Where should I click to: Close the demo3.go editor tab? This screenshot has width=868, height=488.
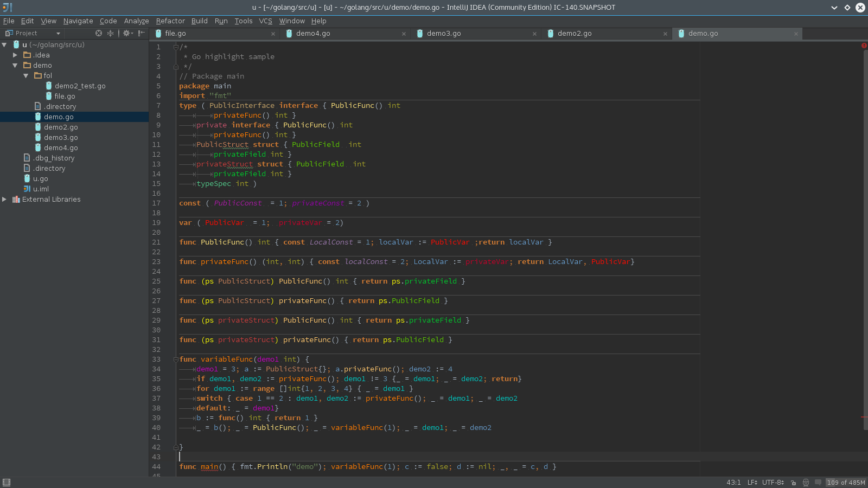tap(534, 34)
